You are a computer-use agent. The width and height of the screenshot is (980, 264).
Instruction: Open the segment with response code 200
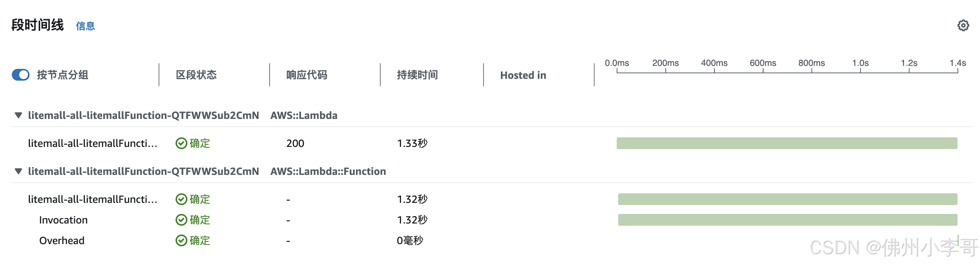pyautogui.click(x=93, y=143)
